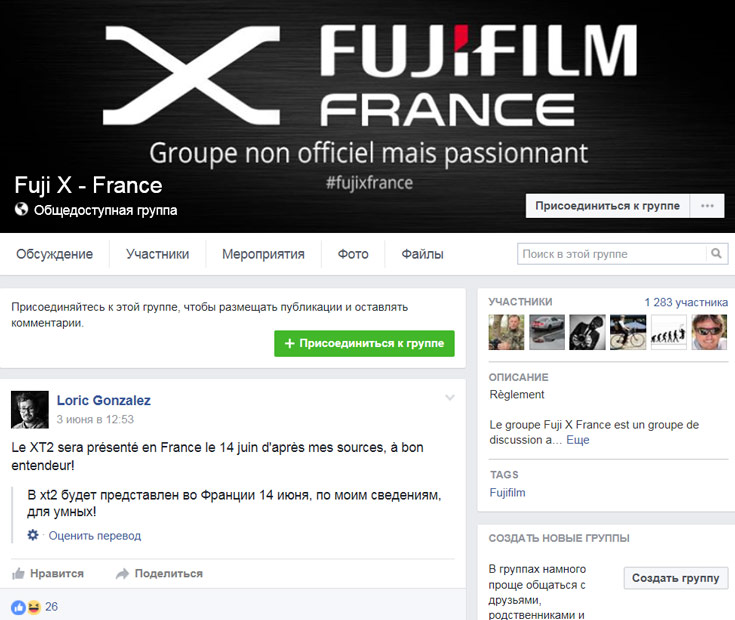
Task: Click the Создать группу button
Action: (675, 578)
